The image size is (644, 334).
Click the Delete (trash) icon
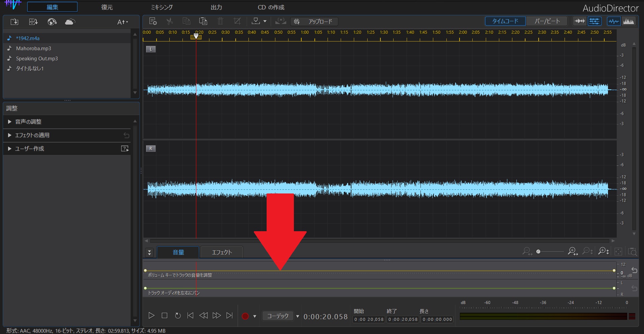click(220, 21)
